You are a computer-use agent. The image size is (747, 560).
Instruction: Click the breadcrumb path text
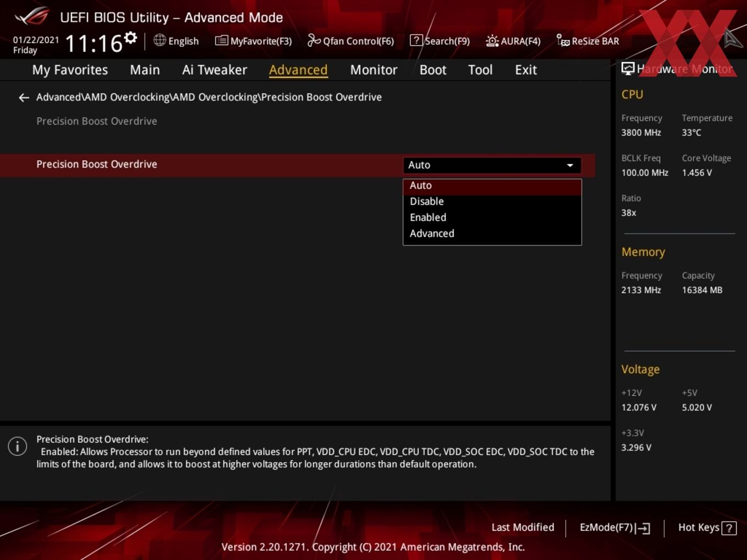pos(209,97)
